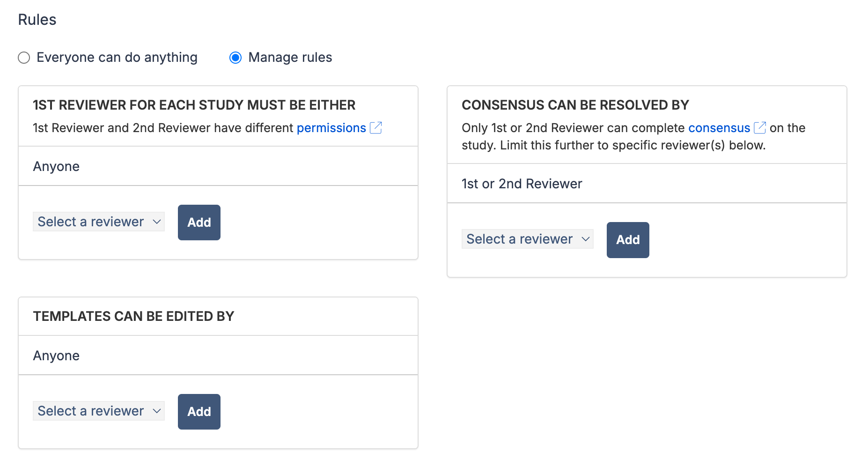Click external link icon next to permissions
The width and height of the screenshot is (868, 475).
[376, 128]
